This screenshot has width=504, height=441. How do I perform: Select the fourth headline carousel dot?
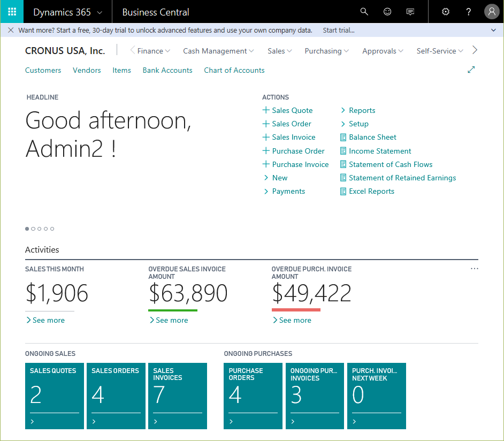click(x=45, y=229)
